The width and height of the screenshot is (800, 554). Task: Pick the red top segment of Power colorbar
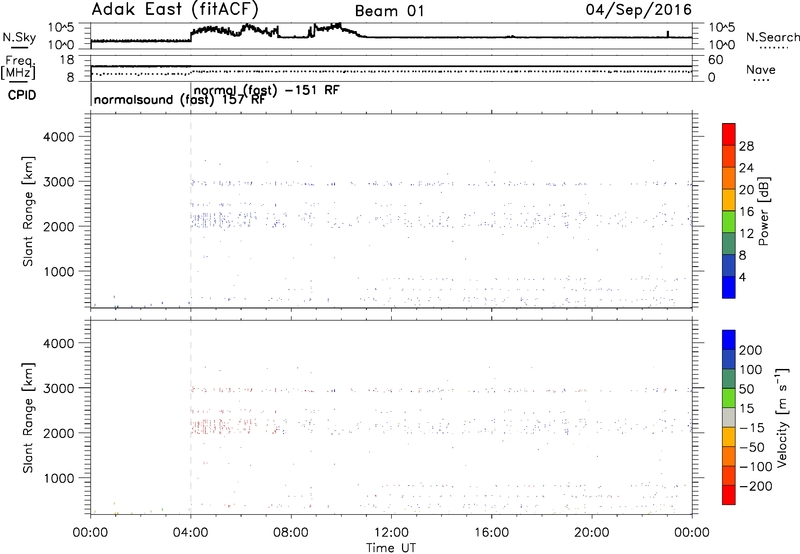[729, 135]
